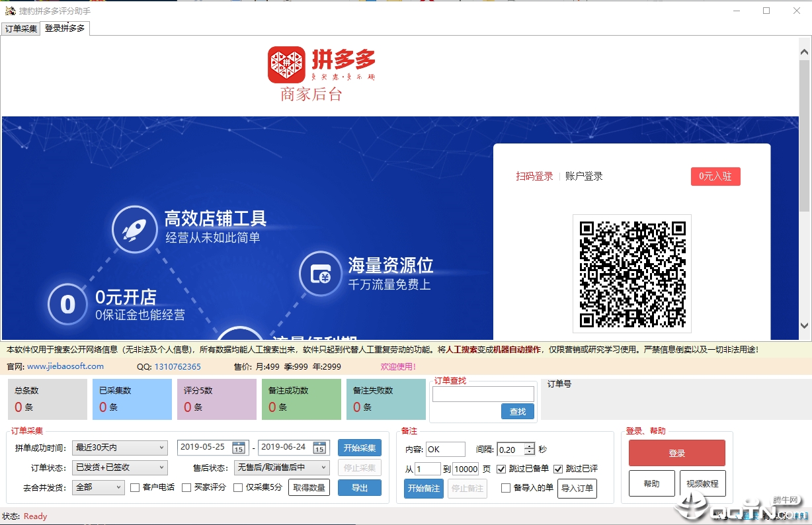
Task: Click the 订单号 column header
Action: tap(559, 384)
